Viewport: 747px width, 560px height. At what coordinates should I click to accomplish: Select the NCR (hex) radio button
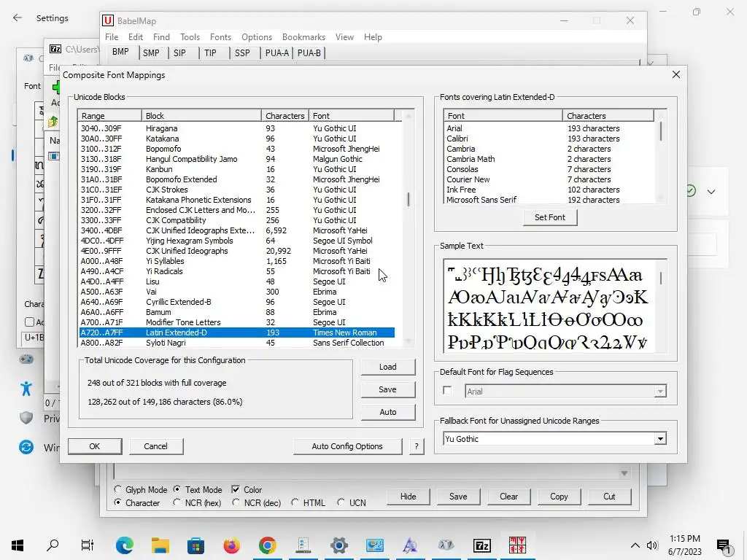[177, 502]
